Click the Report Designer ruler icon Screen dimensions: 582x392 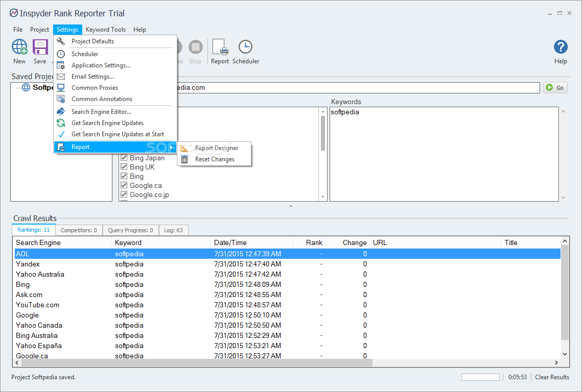[184, 149]
